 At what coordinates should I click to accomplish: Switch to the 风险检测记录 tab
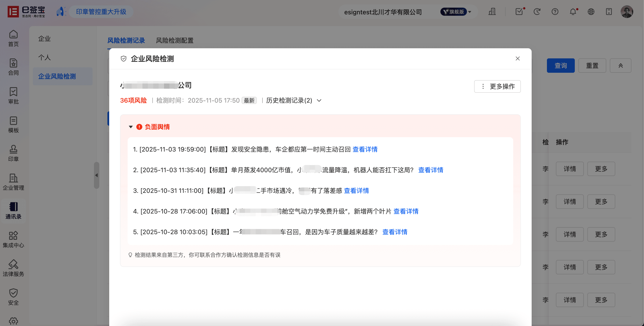tap(126, 40)
